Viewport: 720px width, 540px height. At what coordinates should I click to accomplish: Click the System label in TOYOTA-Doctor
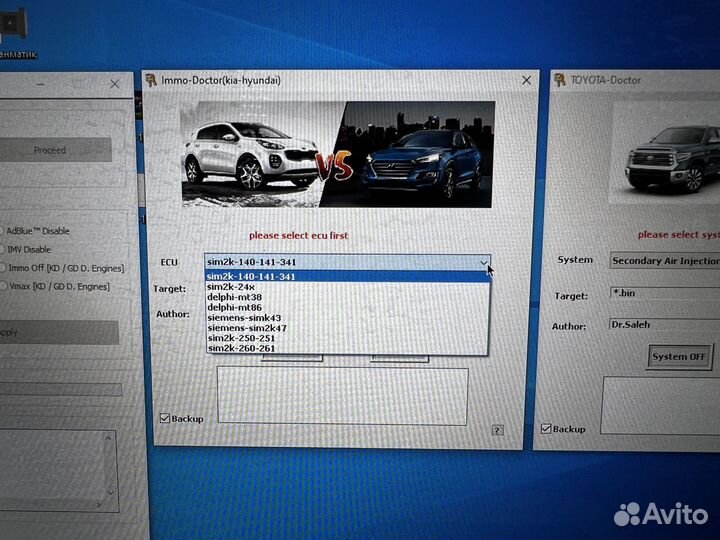(575, 260)
